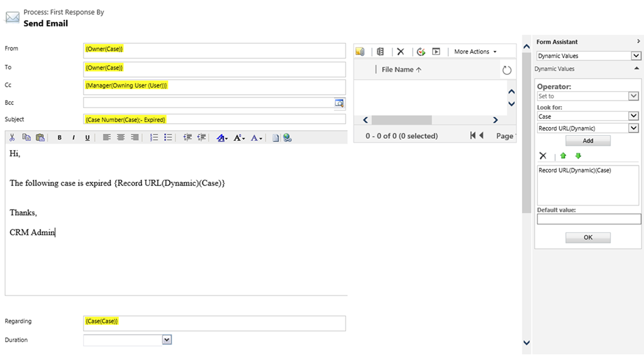Viewport: 644px width, 357px height.
Task: Sort attachments by File Name column
Action: coord(401,70)
